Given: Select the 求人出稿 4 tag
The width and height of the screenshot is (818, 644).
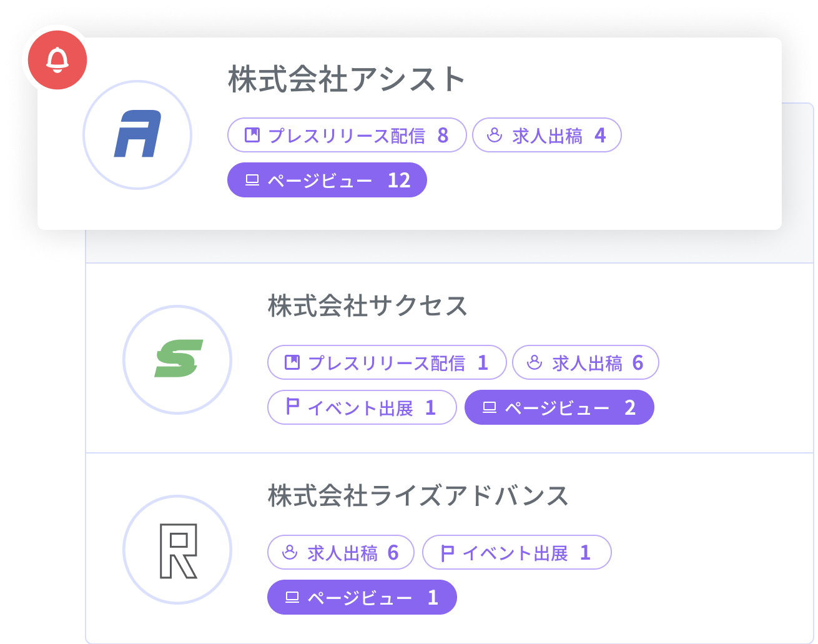Looking at the screenshot, I should (546, 135).
